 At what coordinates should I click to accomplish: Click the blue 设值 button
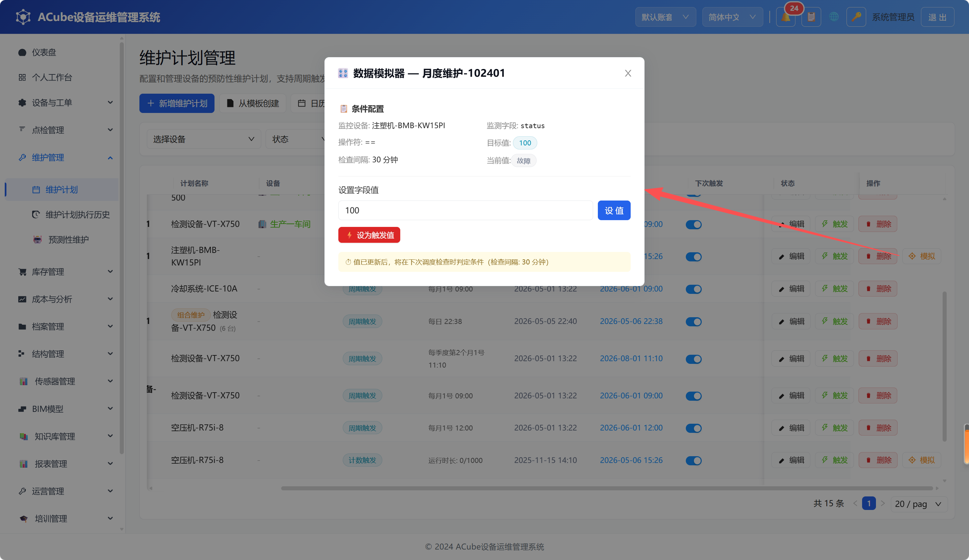614,210
